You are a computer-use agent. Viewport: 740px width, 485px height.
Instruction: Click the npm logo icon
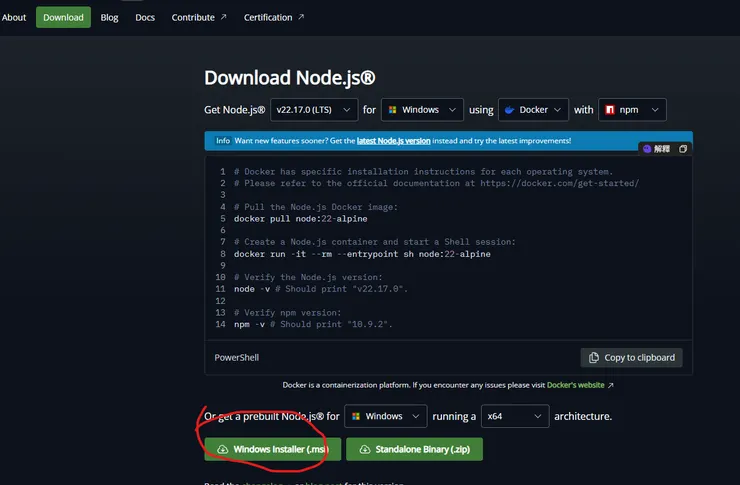click(610, 110)
